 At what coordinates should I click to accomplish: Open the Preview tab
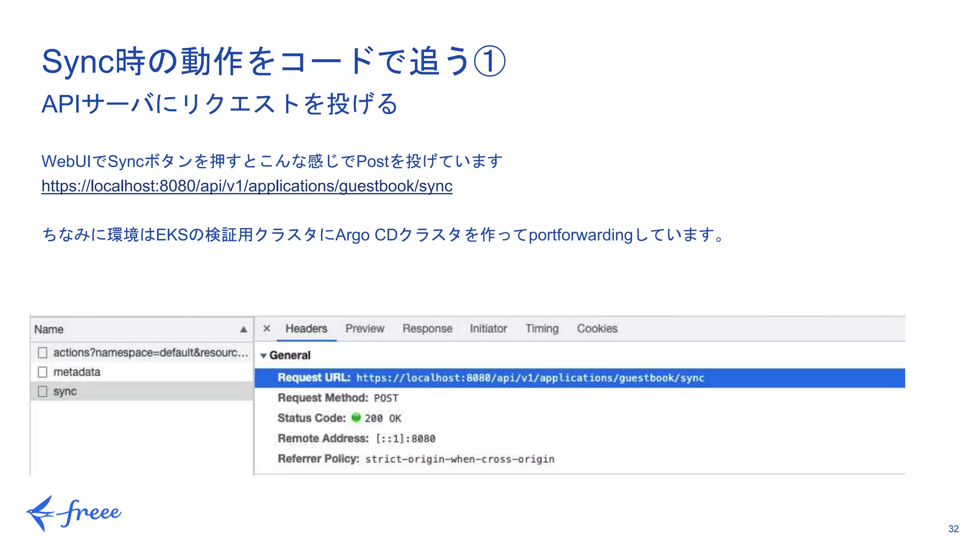click(x=365, y=329)
